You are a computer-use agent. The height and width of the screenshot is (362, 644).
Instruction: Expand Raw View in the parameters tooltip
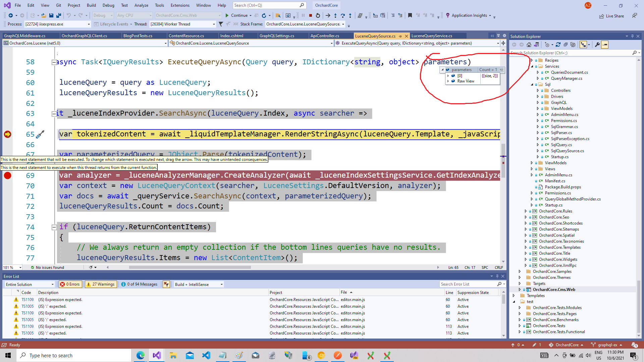[x=449, y=81]
